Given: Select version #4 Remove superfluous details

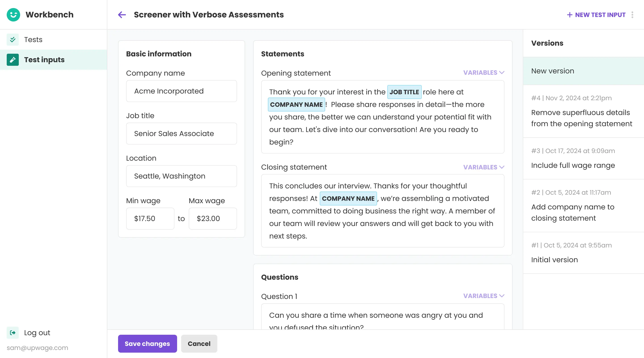Looking at the screenshot, I should (x=583, y=111).
